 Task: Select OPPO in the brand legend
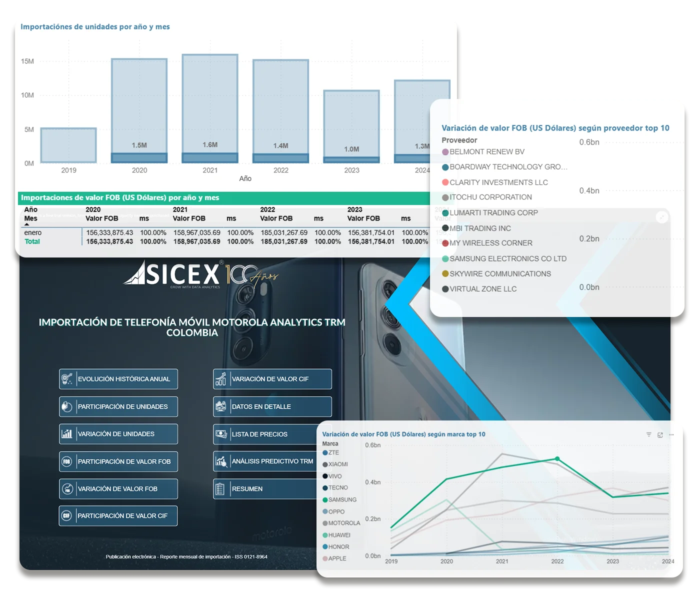[x=334, y=512]
